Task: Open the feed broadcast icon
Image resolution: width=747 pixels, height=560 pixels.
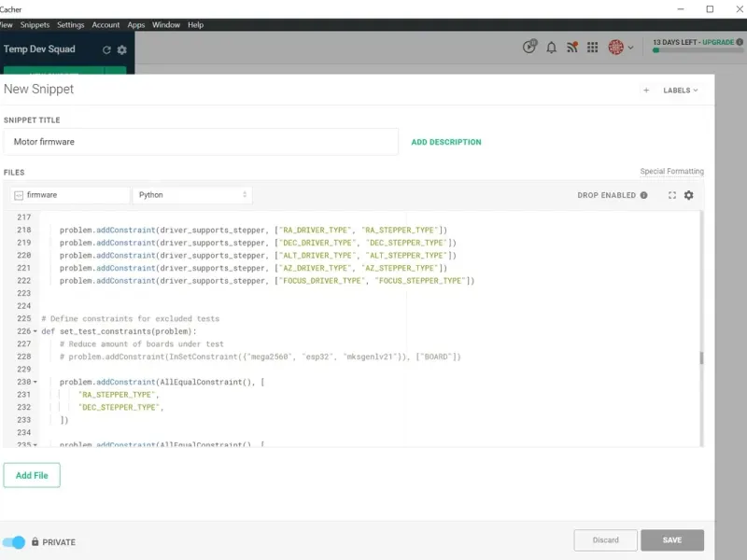Action: tap(572, 48)
